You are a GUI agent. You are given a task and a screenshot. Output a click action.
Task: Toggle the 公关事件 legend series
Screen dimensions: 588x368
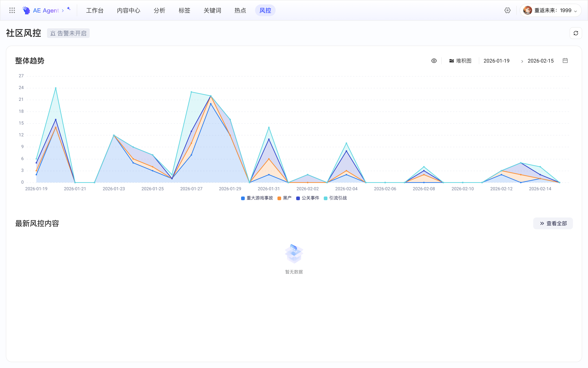(308, 198)
